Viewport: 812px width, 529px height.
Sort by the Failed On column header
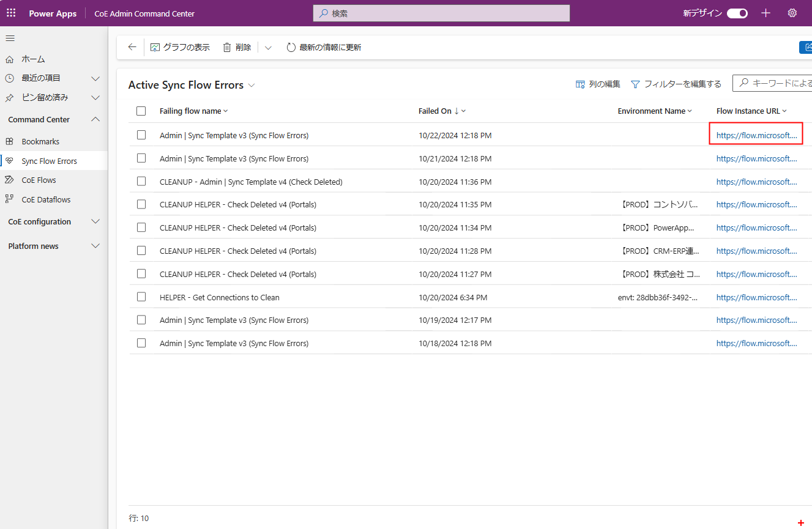click(442, 111)
